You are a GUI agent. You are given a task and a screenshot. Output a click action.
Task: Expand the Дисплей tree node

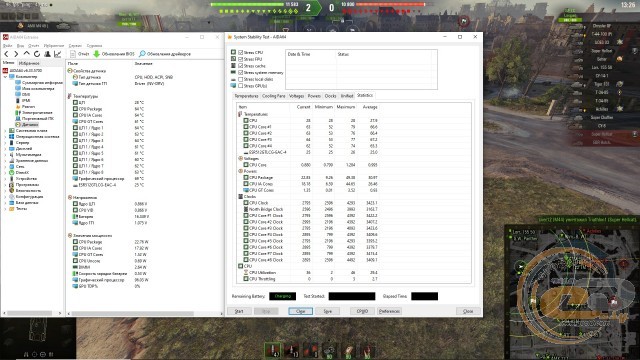tap(5, 149)
